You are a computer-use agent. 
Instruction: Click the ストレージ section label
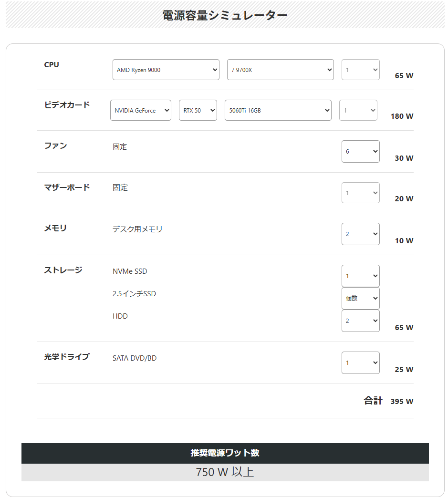(63, 270)
